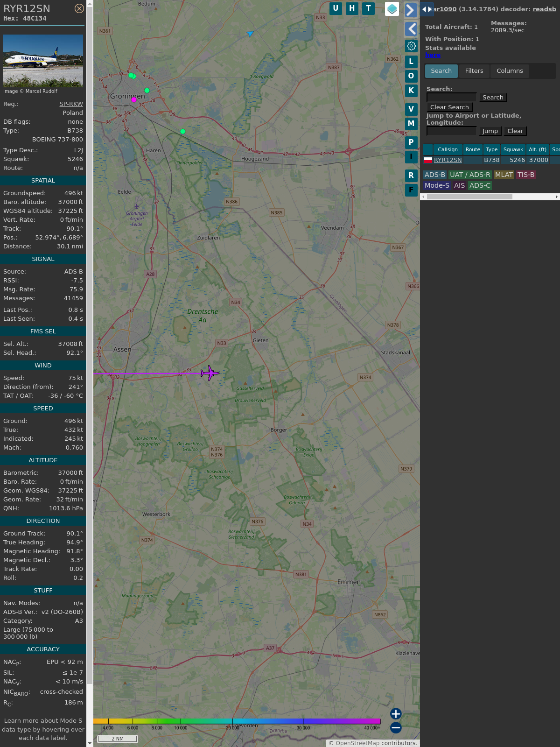The width and height of the screenshot is (560, 747).
Task: Switch to the Filters tab
Action: [474, 71]
